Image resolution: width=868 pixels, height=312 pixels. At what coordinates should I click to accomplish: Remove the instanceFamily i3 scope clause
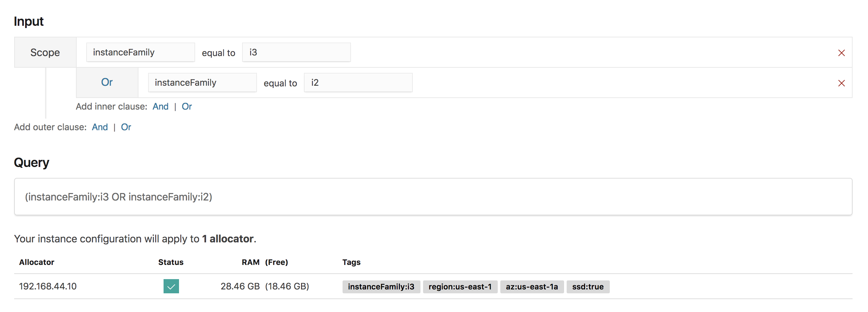pos(841,53)
